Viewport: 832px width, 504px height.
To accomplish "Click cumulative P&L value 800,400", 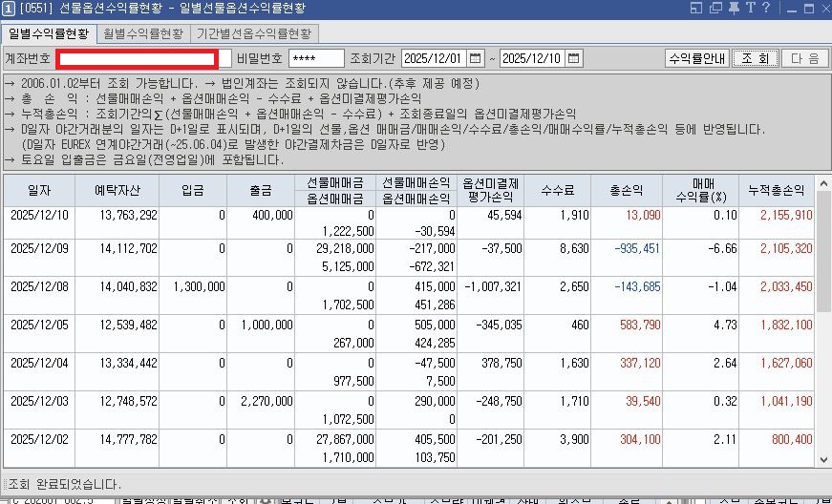I will pyautogui.click(x=792, y=439).
